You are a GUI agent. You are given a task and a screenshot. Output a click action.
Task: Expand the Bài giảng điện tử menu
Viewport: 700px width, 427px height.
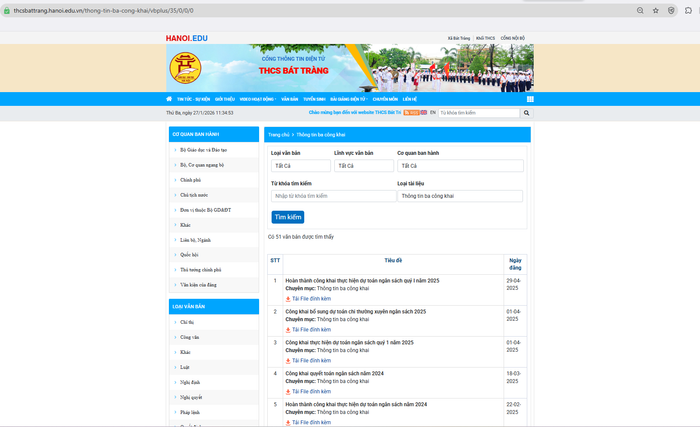[x=349, y=99]
